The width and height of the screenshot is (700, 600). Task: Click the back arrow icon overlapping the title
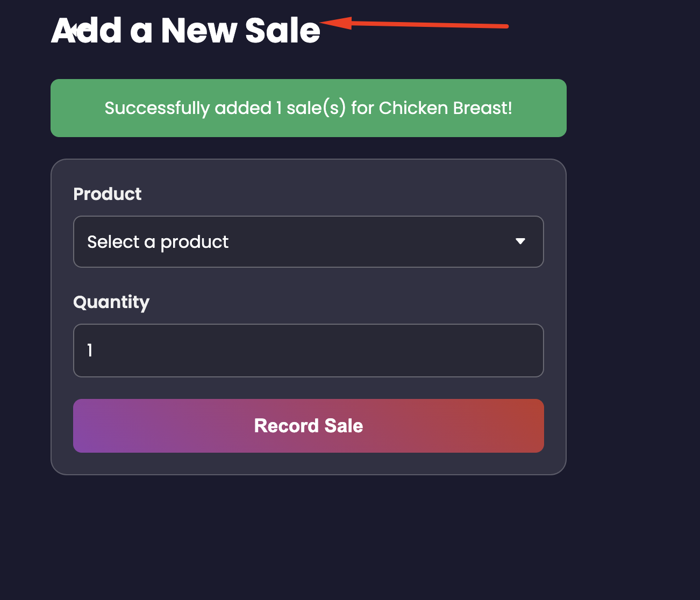74,31
